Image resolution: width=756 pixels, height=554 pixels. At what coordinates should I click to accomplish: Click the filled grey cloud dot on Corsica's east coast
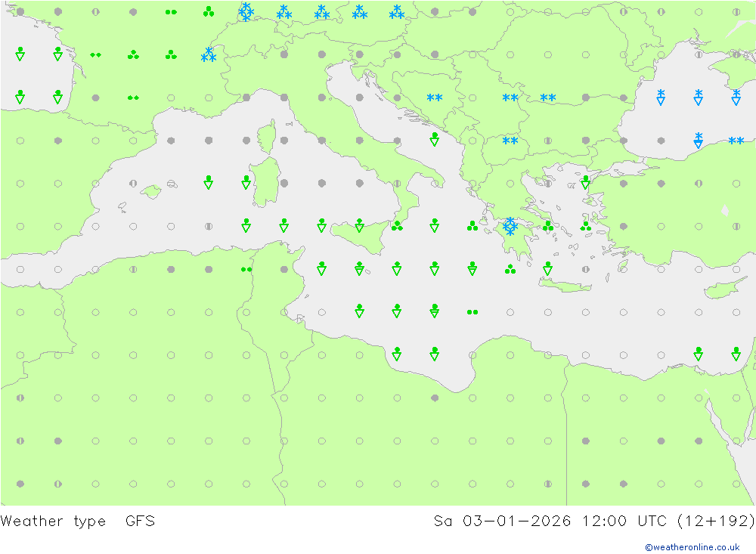point(284,141)
